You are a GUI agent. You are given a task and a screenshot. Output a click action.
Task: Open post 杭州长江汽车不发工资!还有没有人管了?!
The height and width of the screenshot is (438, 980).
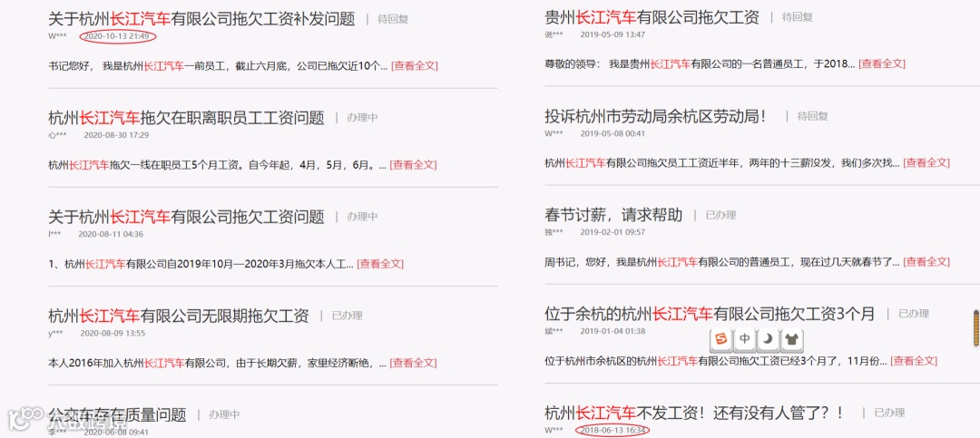(x=694, y=413)
